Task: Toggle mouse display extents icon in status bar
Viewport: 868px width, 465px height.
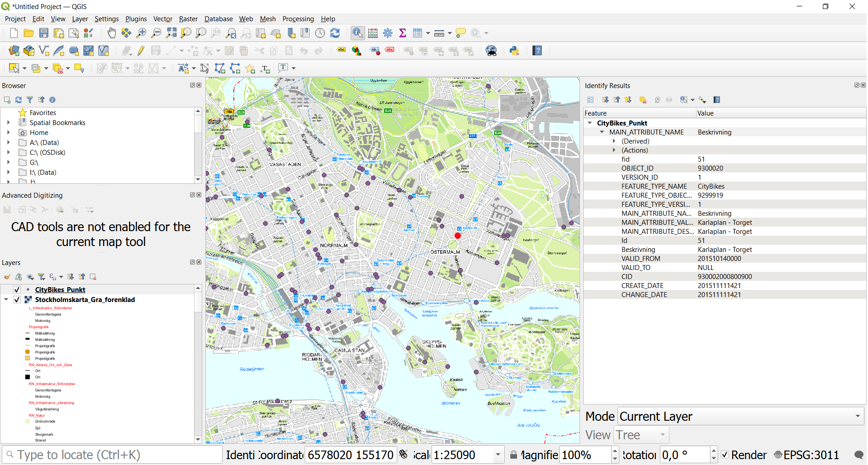Action: [x=404, y=454]
